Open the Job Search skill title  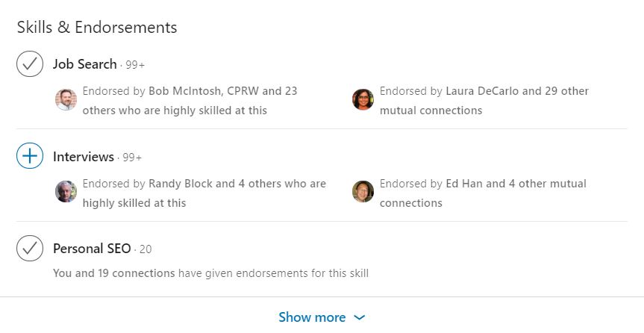pyautogui.click(x=84, y=64)
